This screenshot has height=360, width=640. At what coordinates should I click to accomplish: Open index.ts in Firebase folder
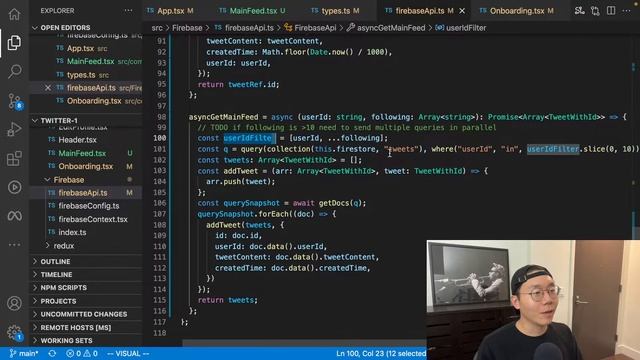[72, 232]
